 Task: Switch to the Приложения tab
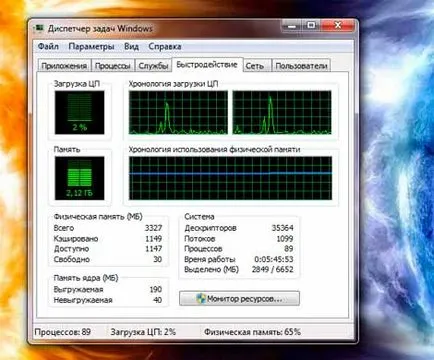[64, 66]
